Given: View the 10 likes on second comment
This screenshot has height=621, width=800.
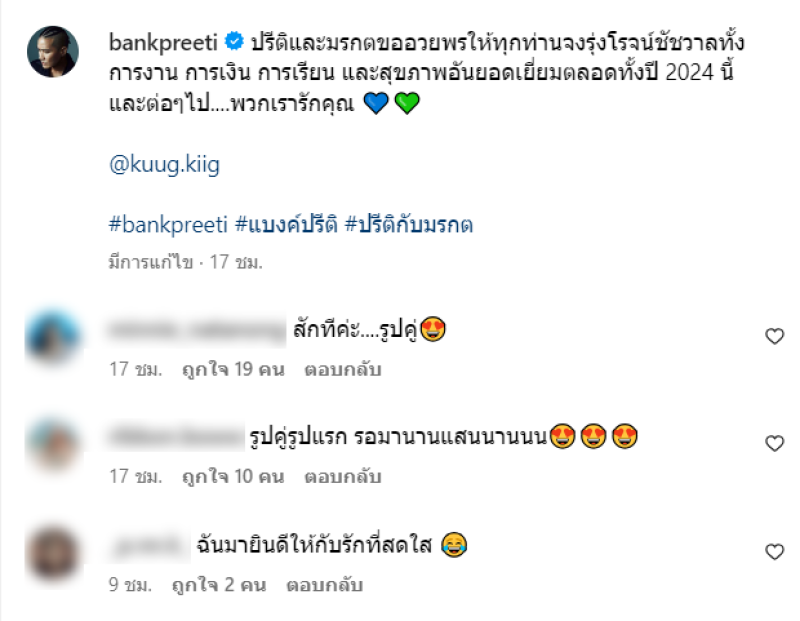Looking at the screenshot, I should (x=233, y=476).
